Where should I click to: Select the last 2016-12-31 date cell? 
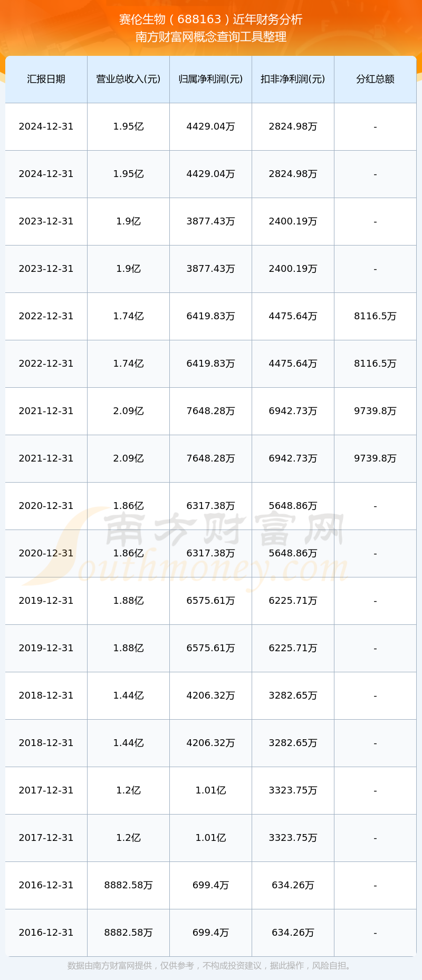tap(46, 933)
